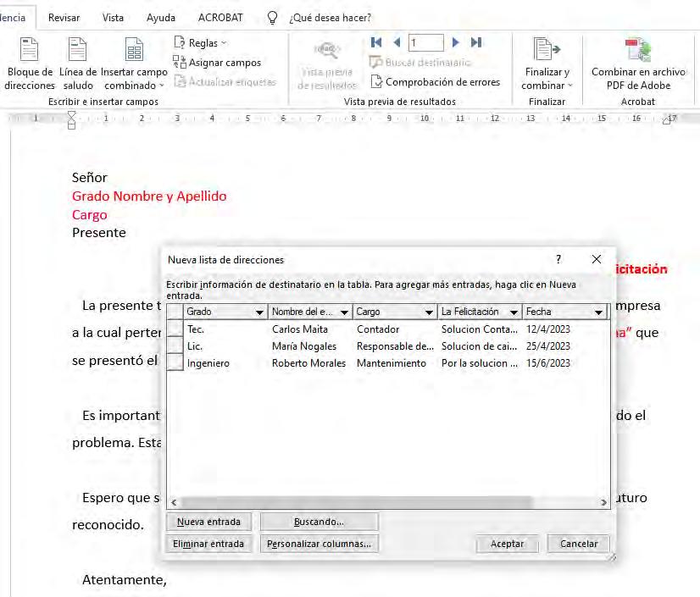Click the Nueva entrada button
This screenshot has height=597, width=700.
click(208, 522)
